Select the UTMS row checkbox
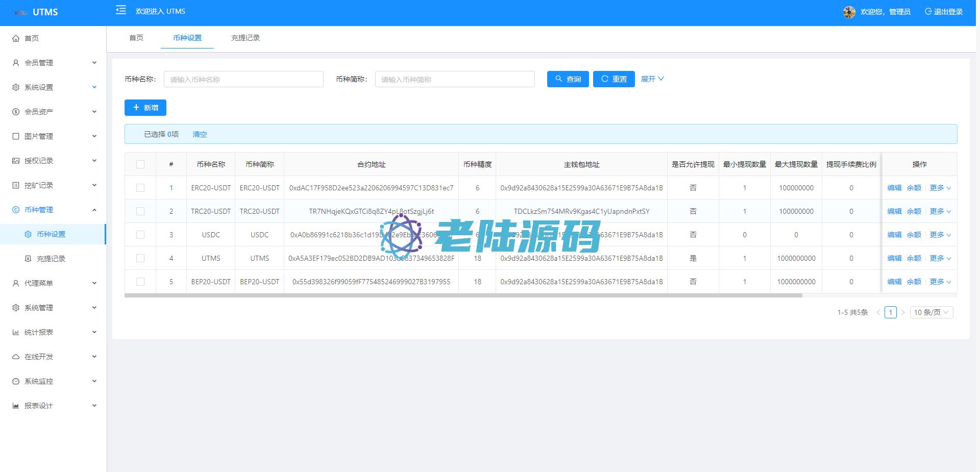The height and width of the screenshot is (472, 980). tap(140, 258)
